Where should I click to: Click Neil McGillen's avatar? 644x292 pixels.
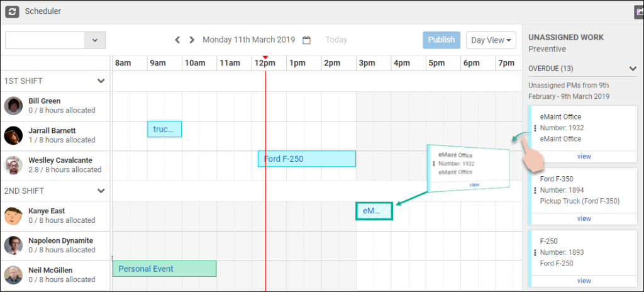tap(13, 275)
